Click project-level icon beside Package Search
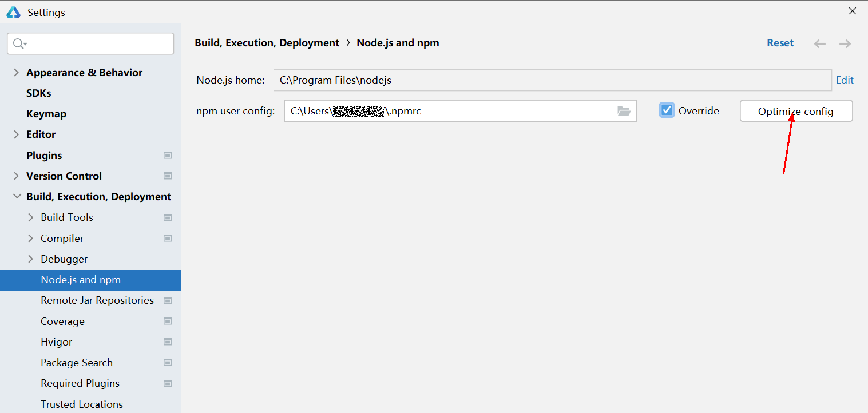This screenshot has width=868, height=413. (x=168, y=362)
